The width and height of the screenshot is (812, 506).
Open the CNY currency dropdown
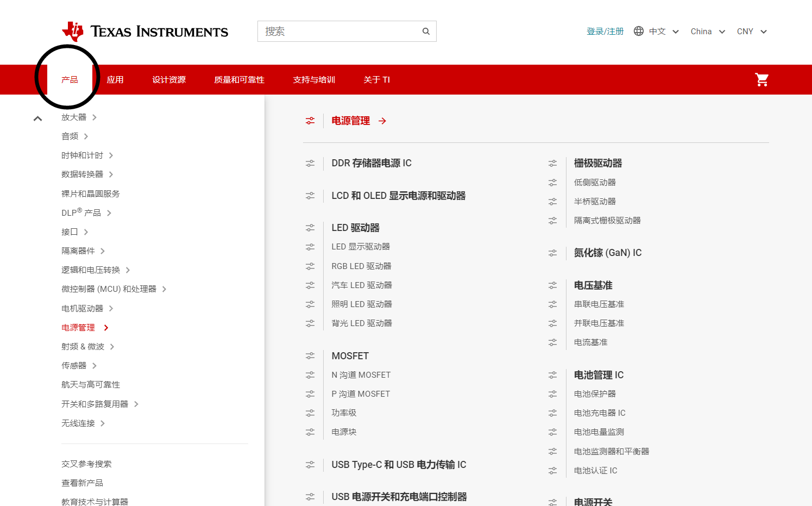tap(752, 31)
